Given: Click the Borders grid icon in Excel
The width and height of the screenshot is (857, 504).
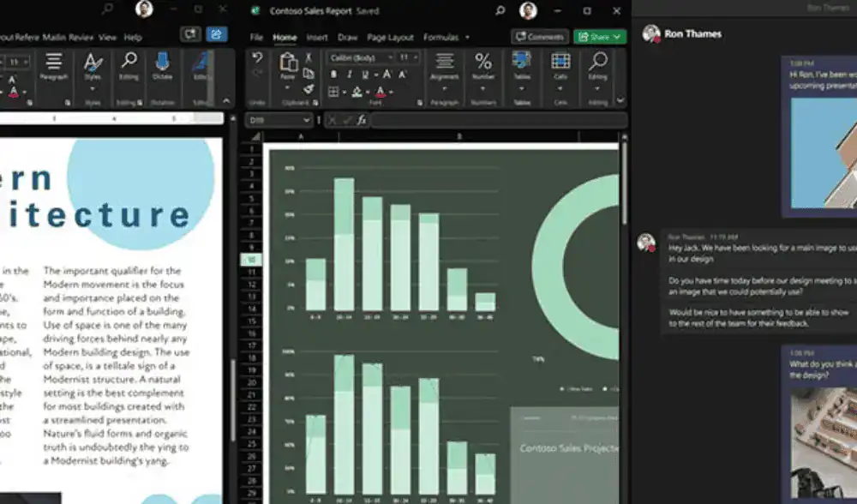Looking at the screenshot, I should click(333, 92).
